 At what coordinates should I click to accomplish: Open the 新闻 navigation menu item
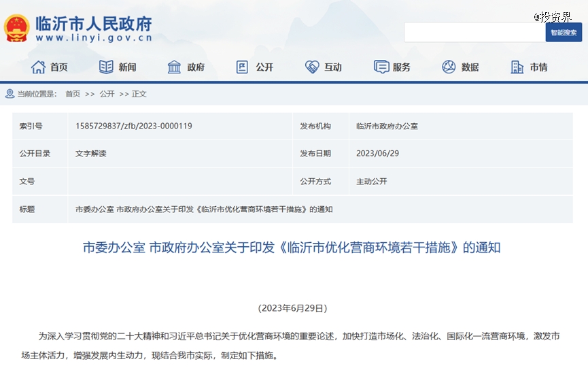click(128, 67)
